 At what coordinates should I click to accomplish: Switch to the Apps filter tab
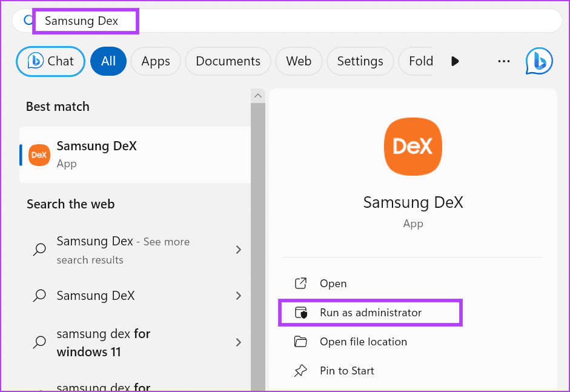tap(156, 61)
